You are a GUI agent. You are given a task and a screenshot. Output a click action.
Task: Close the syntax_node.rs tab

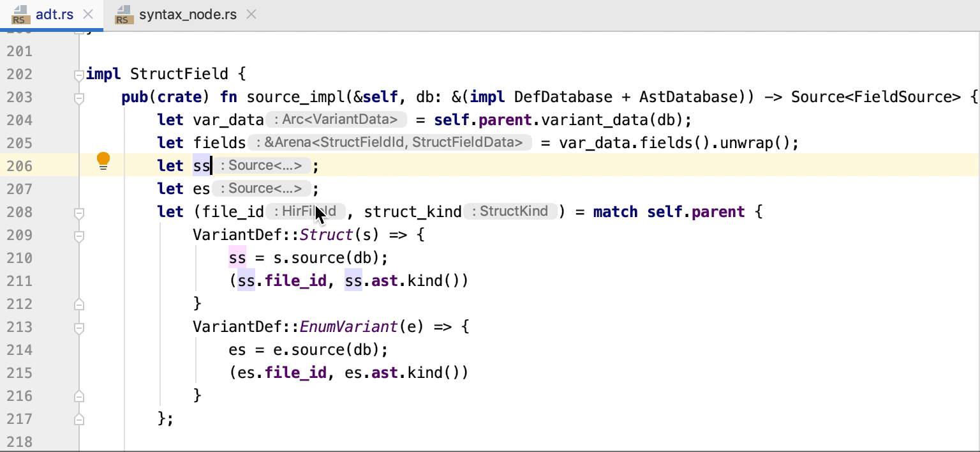250,13
